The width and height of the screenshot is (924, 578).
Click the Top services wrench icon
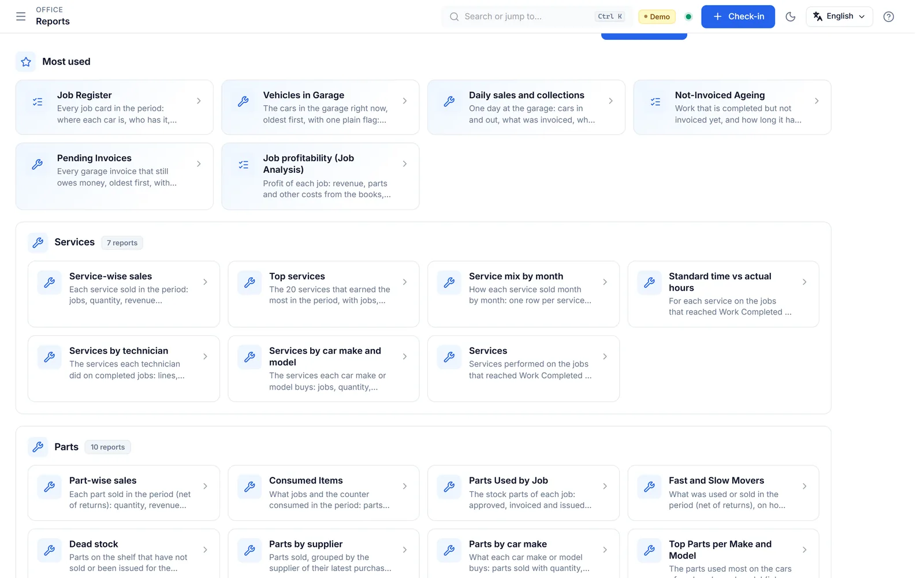pos(249,283)
